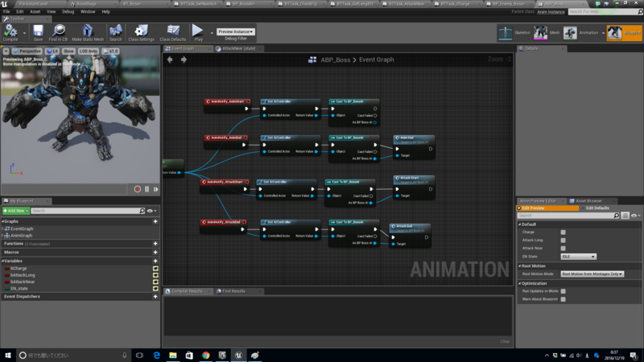Click the Make Static Mesh icon
The image size is (644, 362).
click(x=88, y=32)
